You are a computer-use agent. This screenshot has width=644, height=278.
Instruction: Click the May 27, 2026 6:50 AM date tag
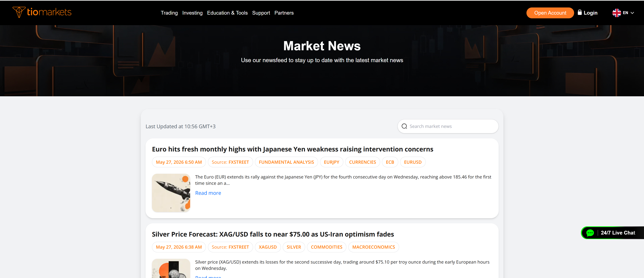pyautogui.click(x=179, y=162)
